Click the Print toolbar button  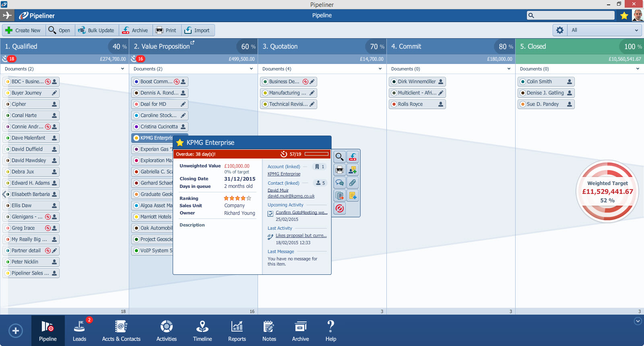click(166, 30)
